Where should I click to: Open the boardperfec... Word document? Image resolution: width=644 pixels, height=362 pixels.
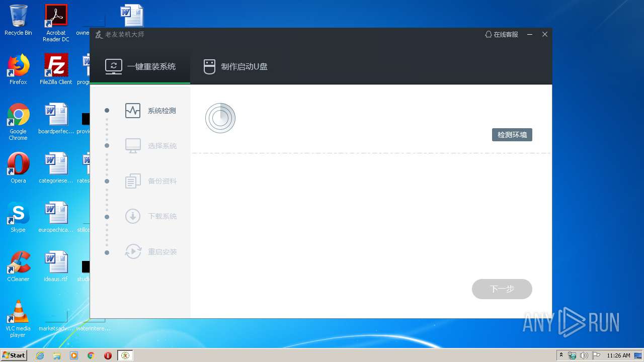pyautogui.click(x=56, y=119)
